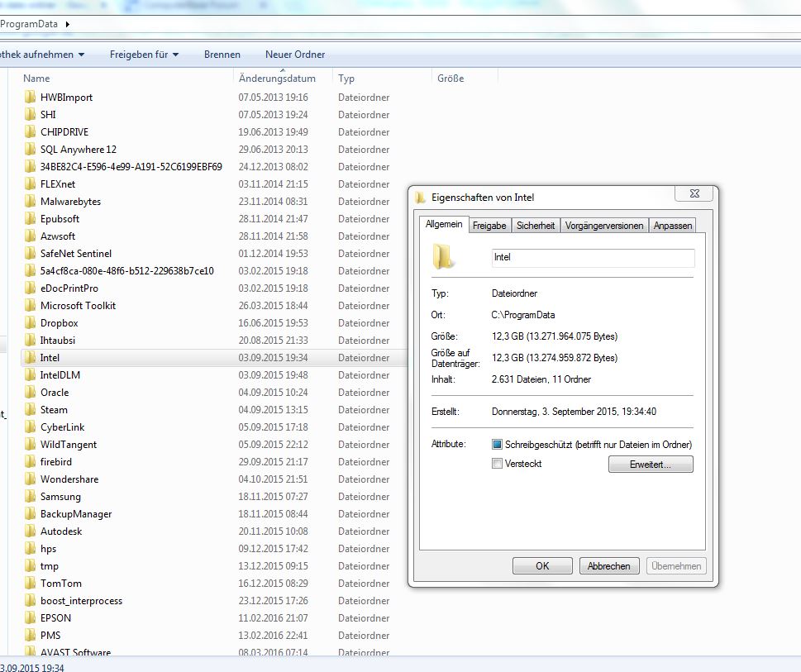Select the CHIPDRIVE folder icon

[x=30, y=131]
